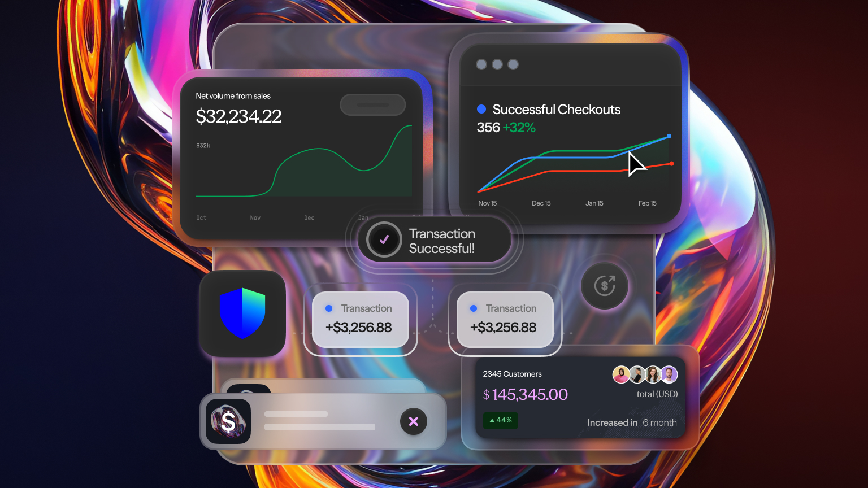Click the $145,345.00 total amount
This screenshot has width=868, height=488.
tap(525, 394)
